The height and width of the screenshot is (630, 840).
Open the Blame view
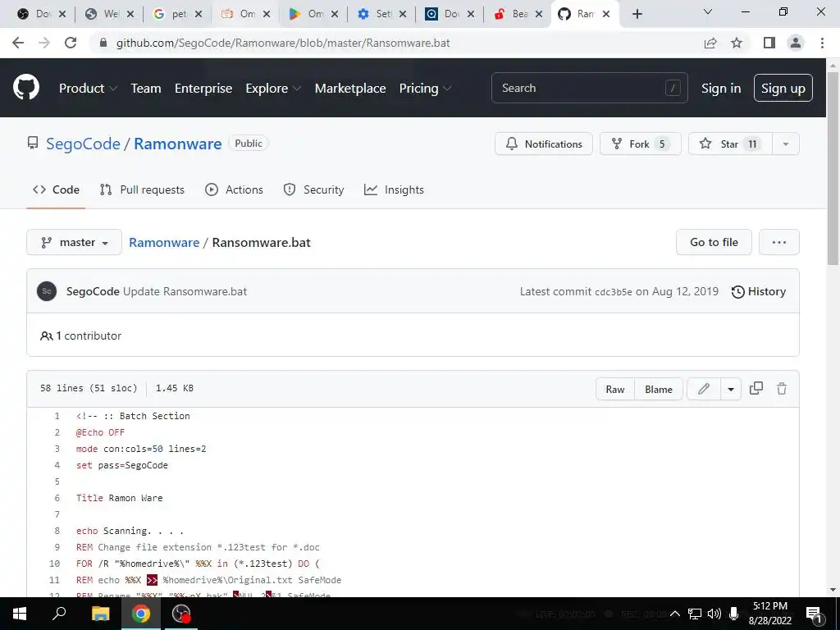tap(659, 389)
